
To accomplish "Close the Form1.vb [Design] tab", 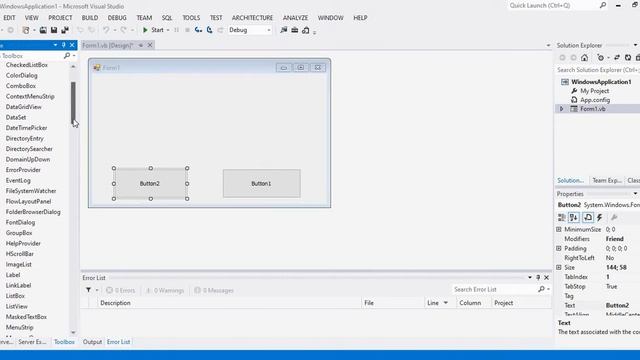I will coord(150,45).
